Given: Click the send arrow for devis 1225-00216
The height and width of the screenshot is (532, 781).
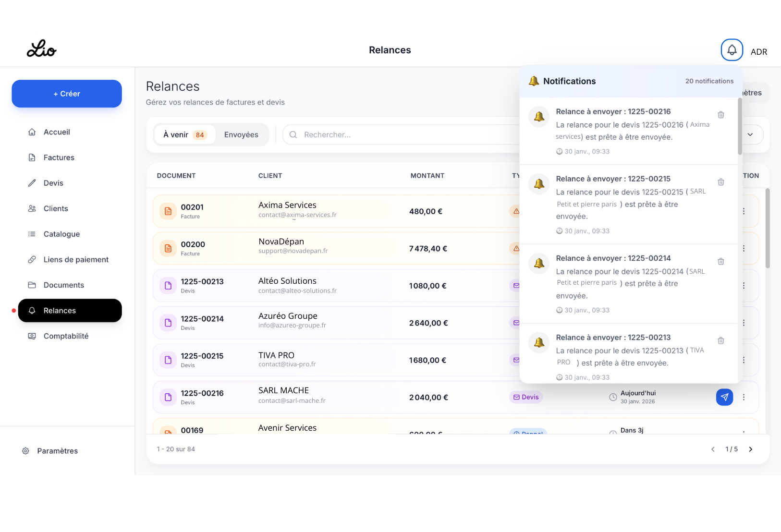Looking at the screenshot, I should [724, 397].
